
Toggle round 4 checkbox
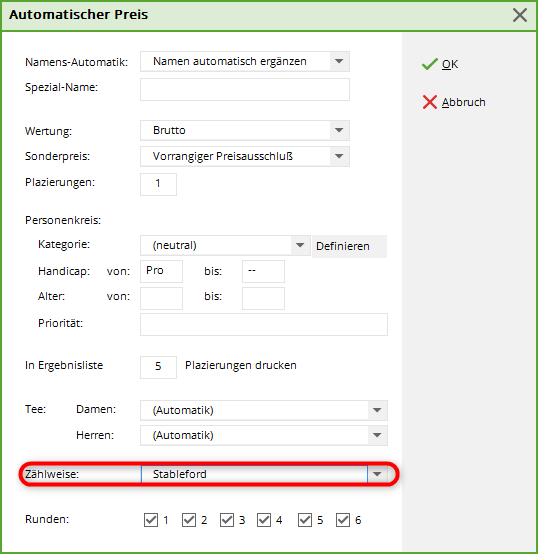click(264, 520)
